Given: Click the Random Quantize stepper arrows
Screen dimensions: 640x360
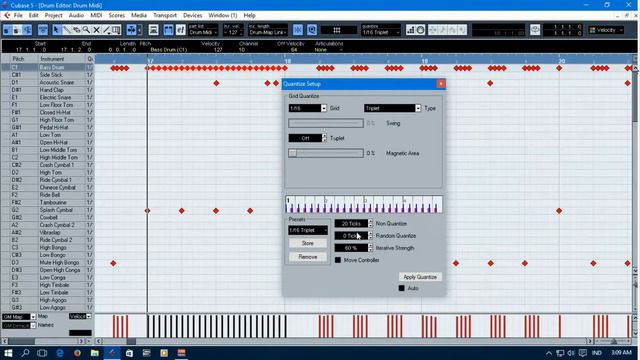Looking at the screenshot, I should coord(370,236).
